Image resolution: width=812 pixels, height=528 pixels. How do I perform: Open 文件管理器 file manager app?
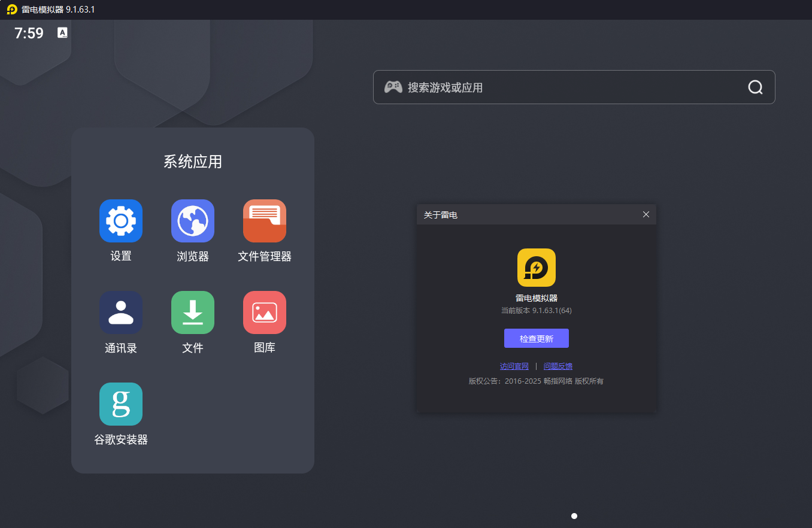(x=264, y=221)
